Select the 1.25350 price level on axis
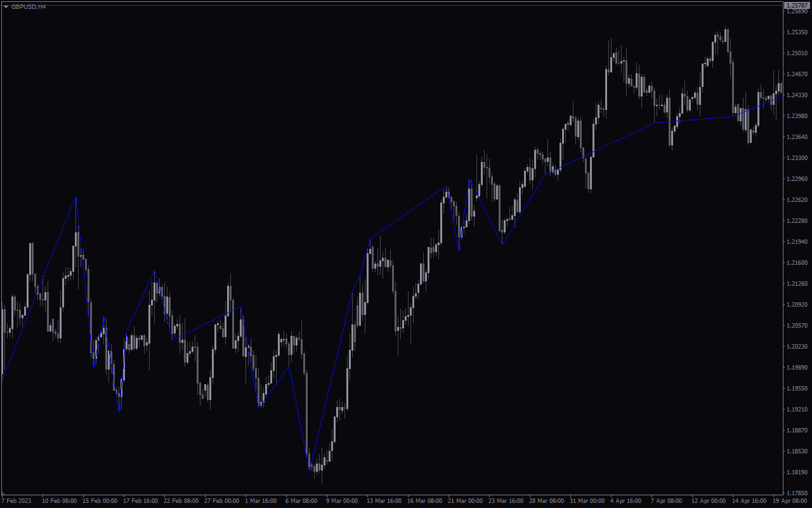This screenshot has width=812, height=508. coord(798,32)
